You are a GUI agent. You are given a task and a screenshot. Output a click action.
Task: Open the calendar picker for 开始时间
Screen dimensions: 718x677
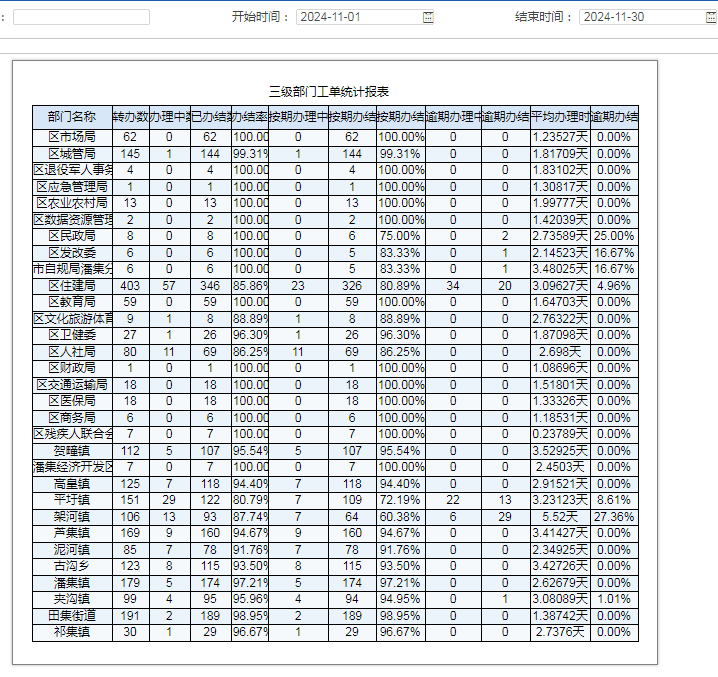(x=429, y=17)
